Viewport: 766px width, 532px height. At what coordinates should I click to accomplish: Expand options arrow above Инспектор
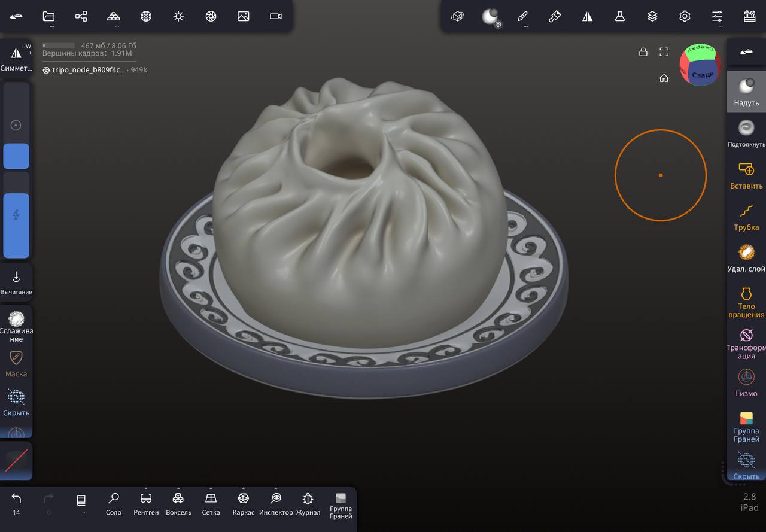(275, 488)
